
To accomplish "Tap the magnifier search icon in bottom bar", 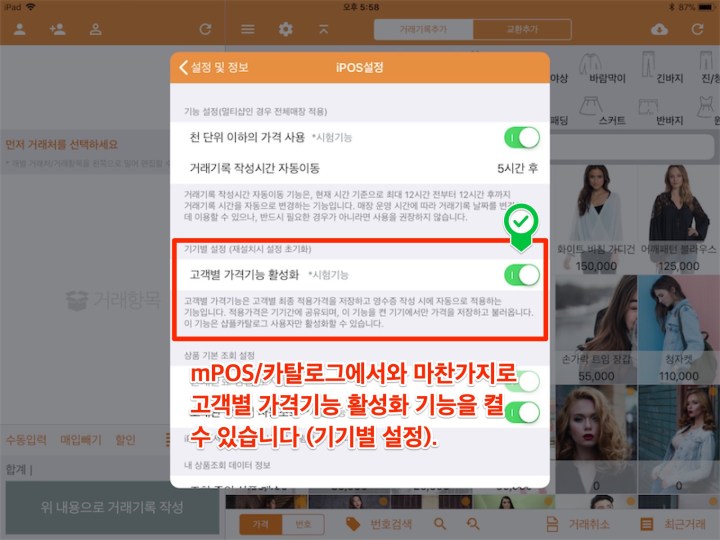I will [440, 524].
